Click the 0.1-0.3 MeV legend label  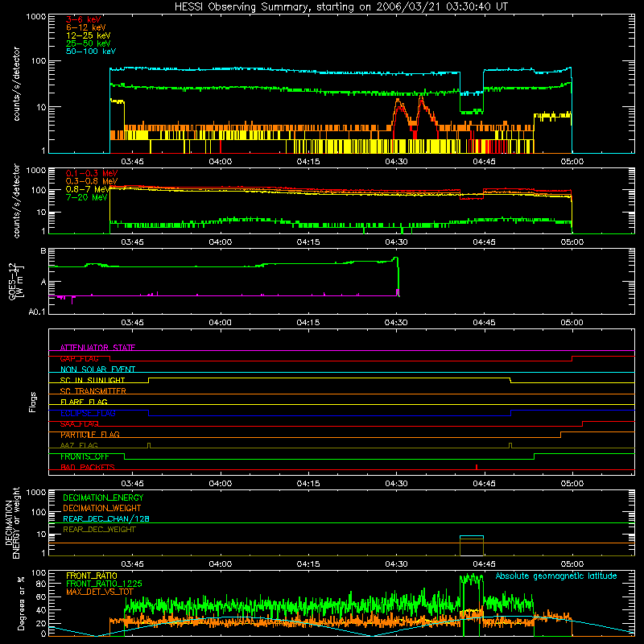(x=92, y=173)
